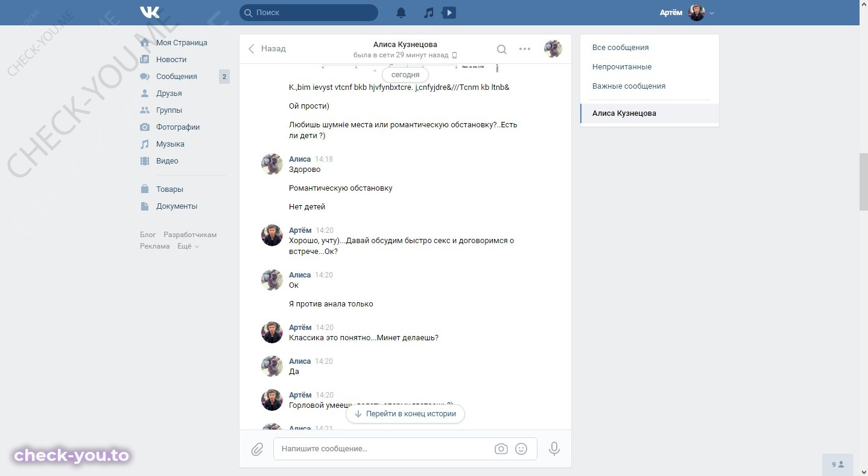Image resolution: width=868 pixels, height=476 pixels.
Task: Open the emoji smiley picker
Action: click(522, 449)
